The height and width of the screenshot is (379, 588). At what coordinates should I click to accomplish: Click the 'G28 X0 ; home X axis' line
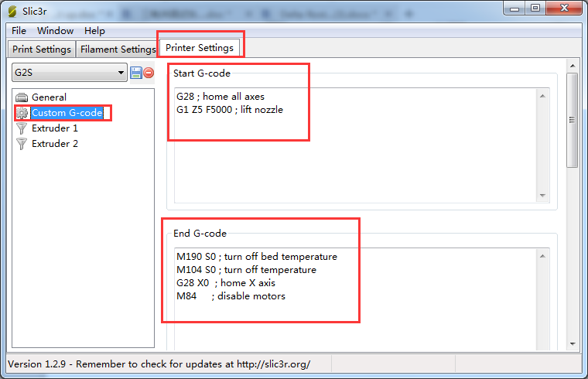click(226, 283)
